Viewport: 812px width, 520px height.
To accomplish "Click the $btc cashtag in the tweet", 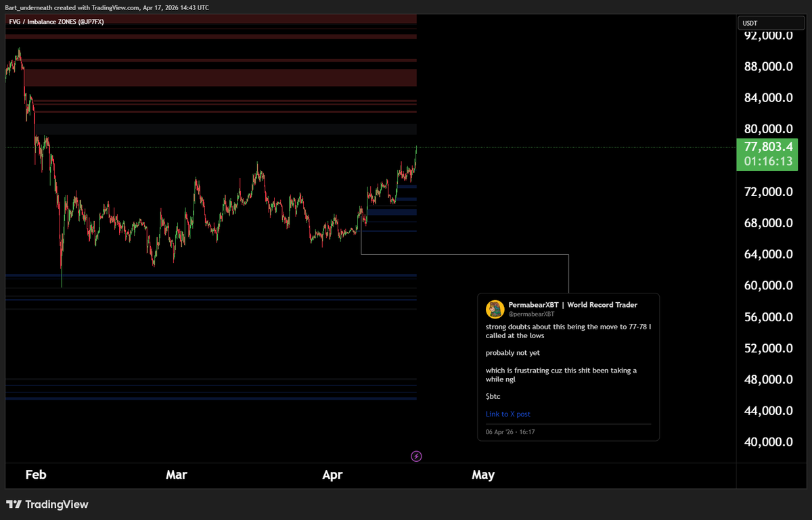I will pos(493,396).
